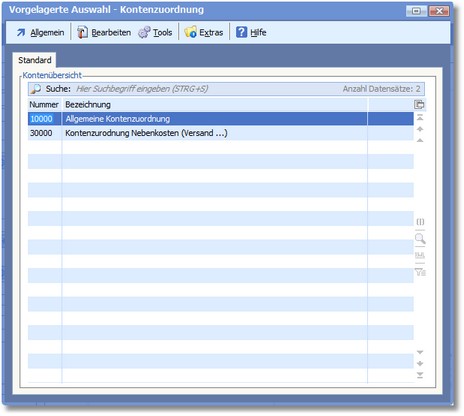Click the Hilfe question mark icon
The width and height of the screenshot is (464, 416).
pyautogui.click(x=241, y=32)
